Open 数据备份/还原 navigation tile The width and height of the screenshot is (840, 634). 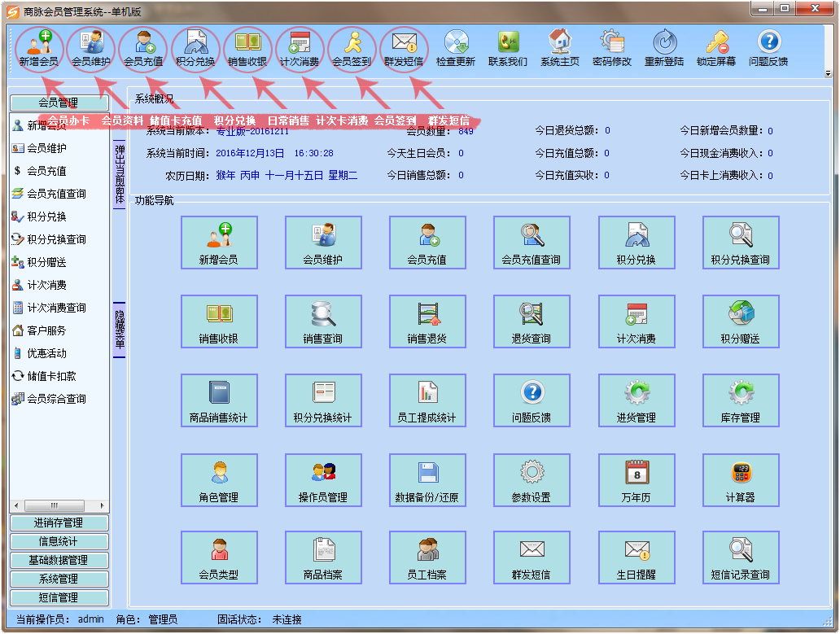427,480
